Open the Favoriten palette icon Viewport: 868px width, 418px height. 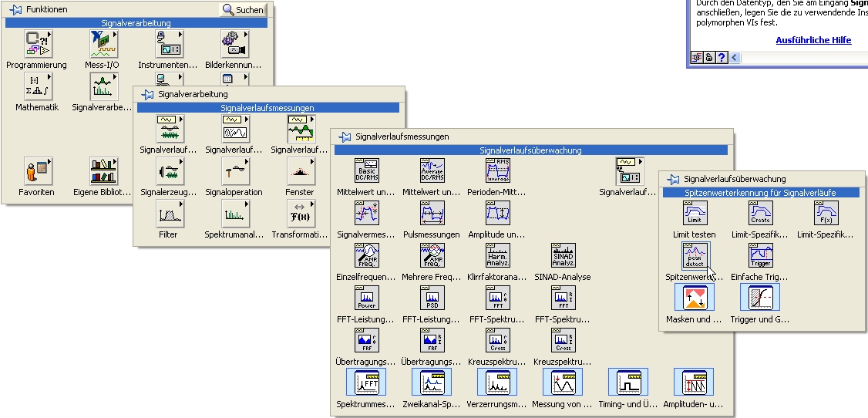coord(39,171)
